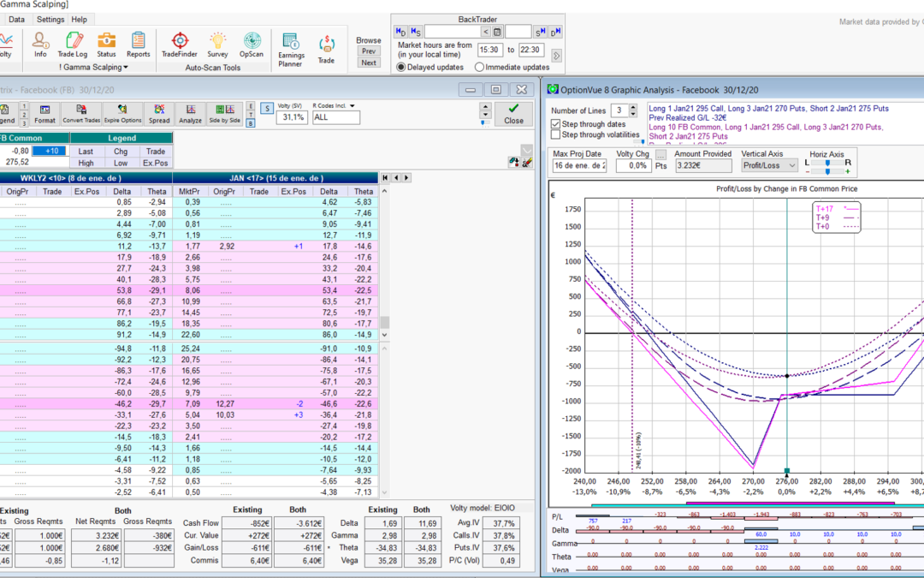Toggle the S button beside Volty (SV)
924x578 pixels.
[267, 109]
